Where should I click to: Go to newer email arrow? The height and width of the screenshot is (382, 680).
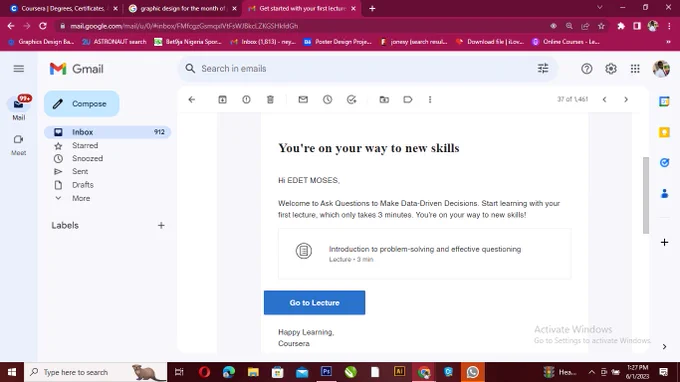coord(605,99)
